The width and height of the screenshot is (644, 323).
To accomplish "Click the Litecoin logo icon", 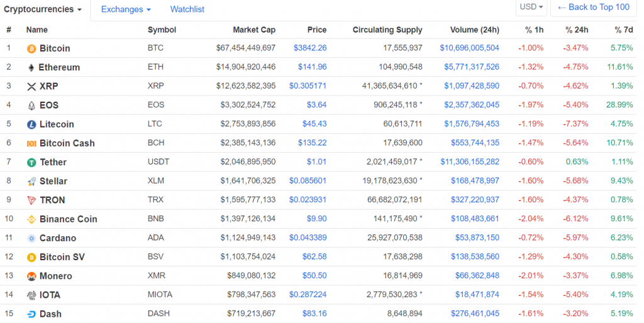I will pyautogui.click(x=31, y=124).
